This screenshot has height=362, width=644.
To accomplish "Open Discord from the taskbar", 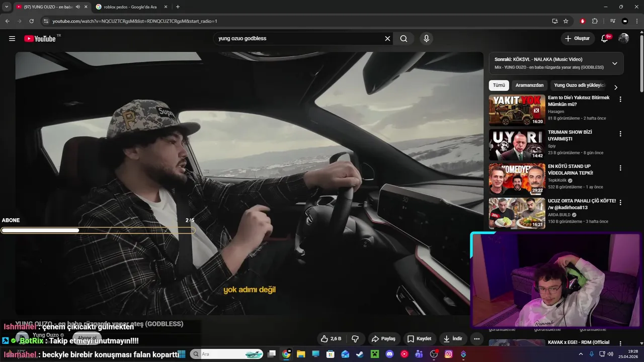I will [389, 354].
